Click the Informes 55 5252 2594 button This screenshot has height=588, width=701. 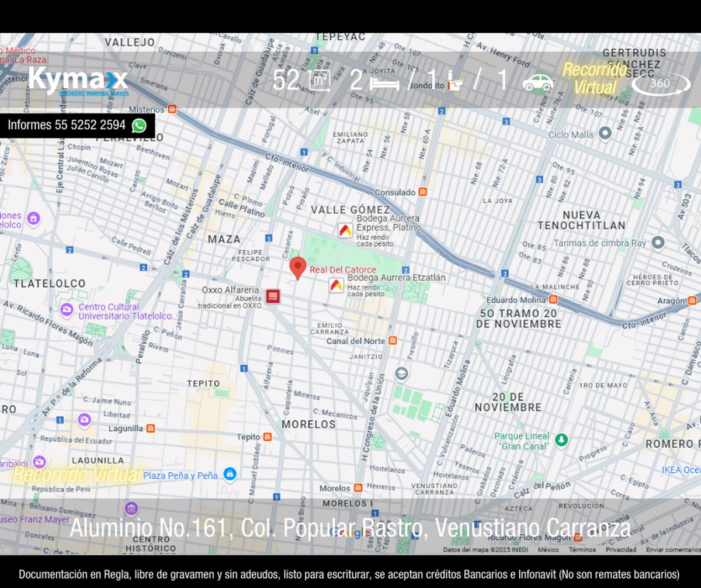click(x=77, y=125)
